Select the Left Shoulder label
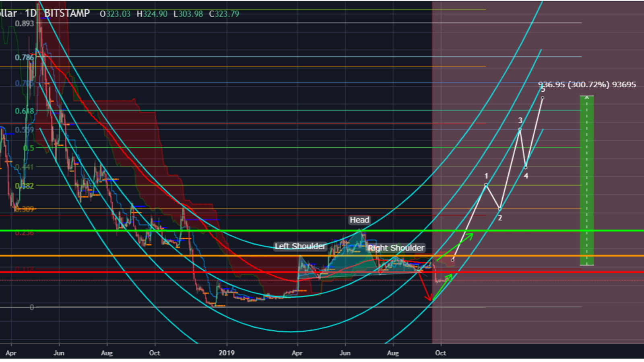The height and width of the screenshot is (362, 644). (x=300, y=246)
